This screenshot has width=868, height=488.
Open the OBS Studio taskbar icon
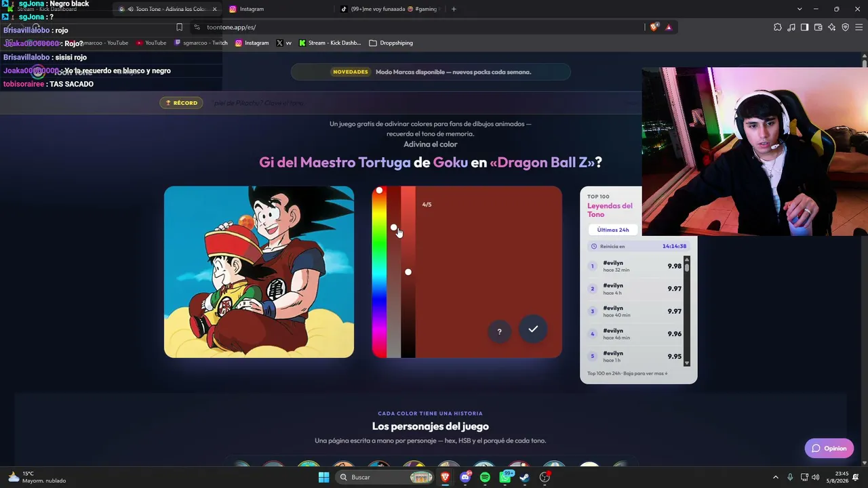(x=545, y=477)
